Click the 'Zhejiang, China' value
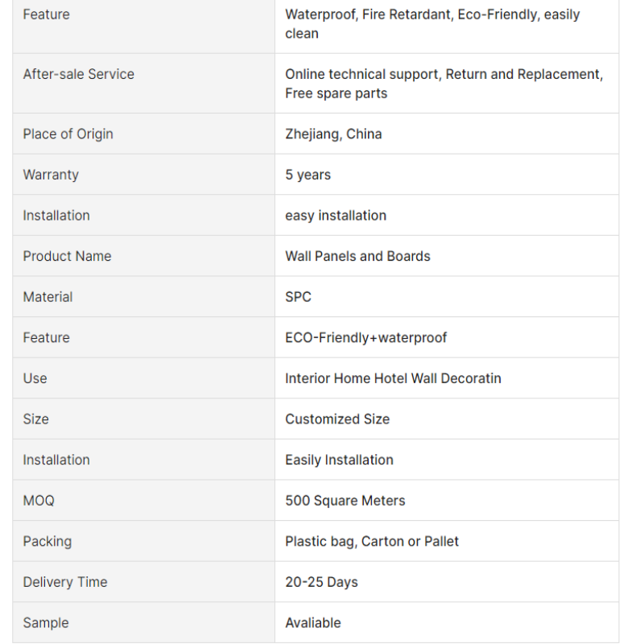Screen dimensions: 644x644 coord(333,134)
